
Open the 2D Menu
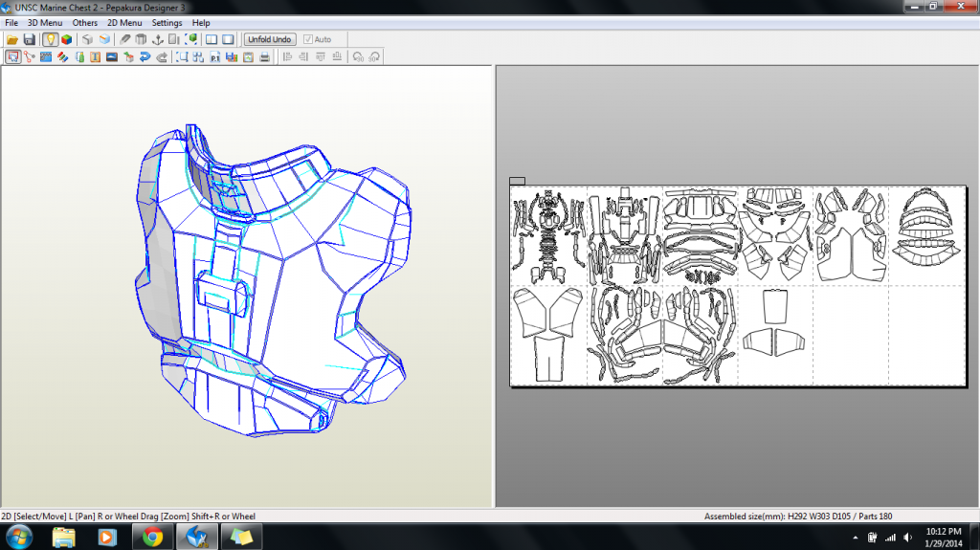click(x=123, y=22)
